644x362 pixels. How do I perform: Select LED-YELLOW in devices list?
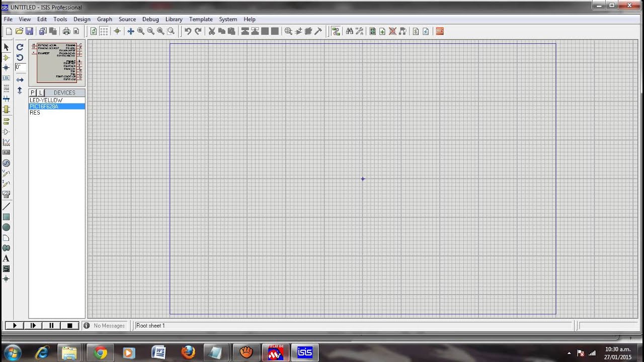(57, 101)
